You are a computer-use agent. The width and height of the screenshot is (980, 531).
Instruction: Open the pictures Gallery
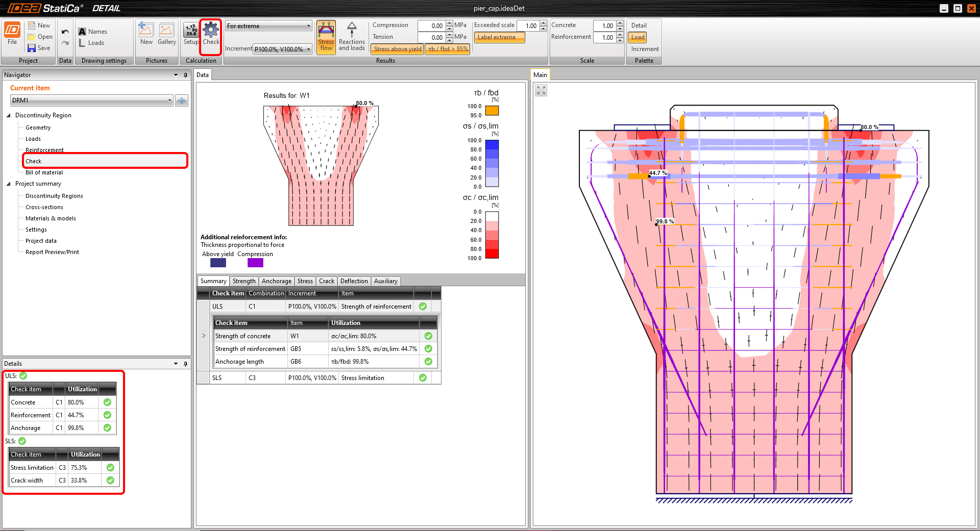166,32
